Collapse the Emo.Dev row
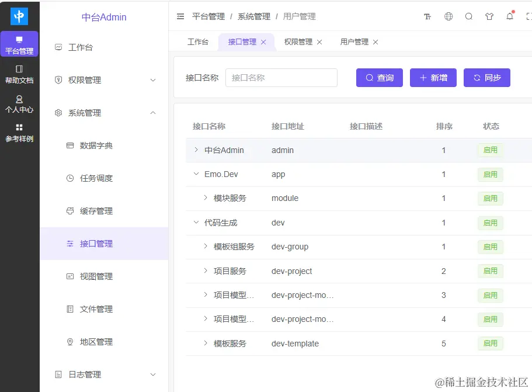 tap(196, 174)
